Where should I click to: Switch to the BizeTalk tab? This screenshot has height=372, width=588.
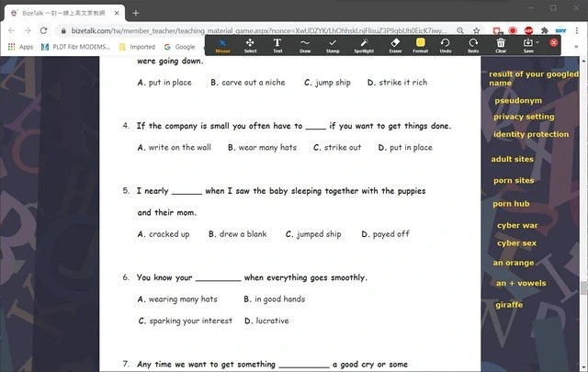(x=63, y=13)
